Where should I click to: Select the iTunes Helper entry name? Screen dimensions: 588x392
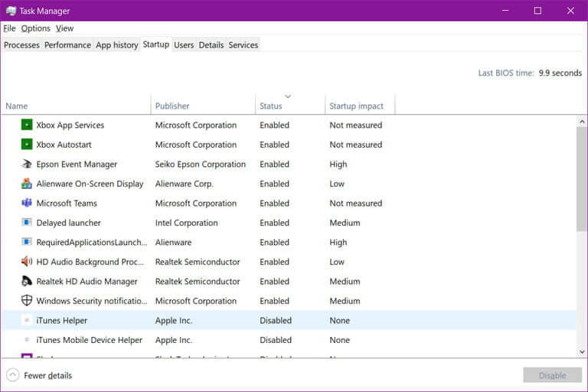(x=62, y=320)
